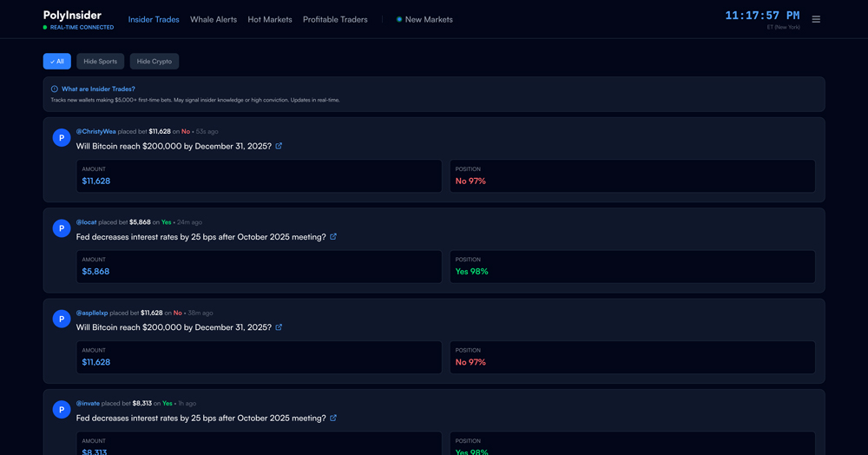Click @locat's round P avatar
868x455 pixels.
coord(61,228)
